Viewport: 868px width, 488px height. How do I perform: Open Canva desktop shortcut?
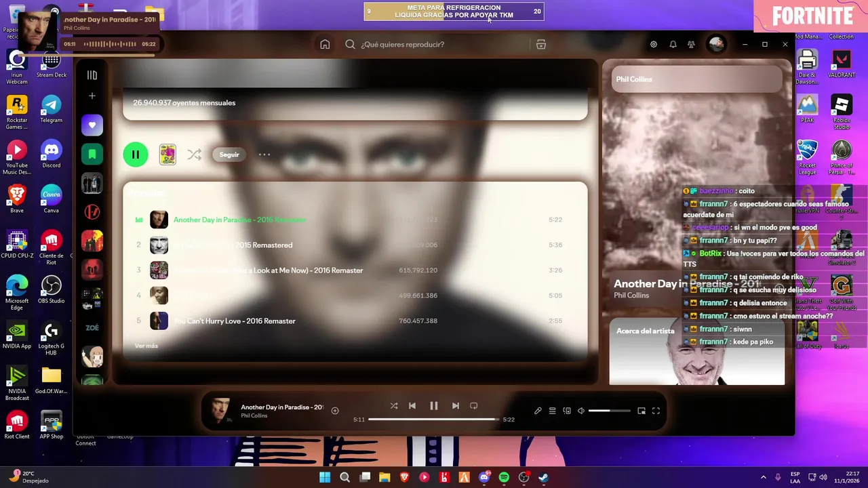[51, 200]
